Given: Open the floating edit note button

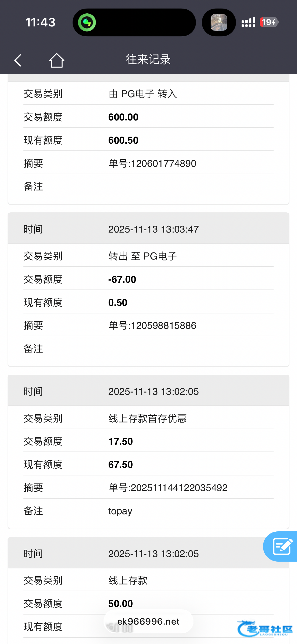Looking at the screenshot, I should click(282, 546).
